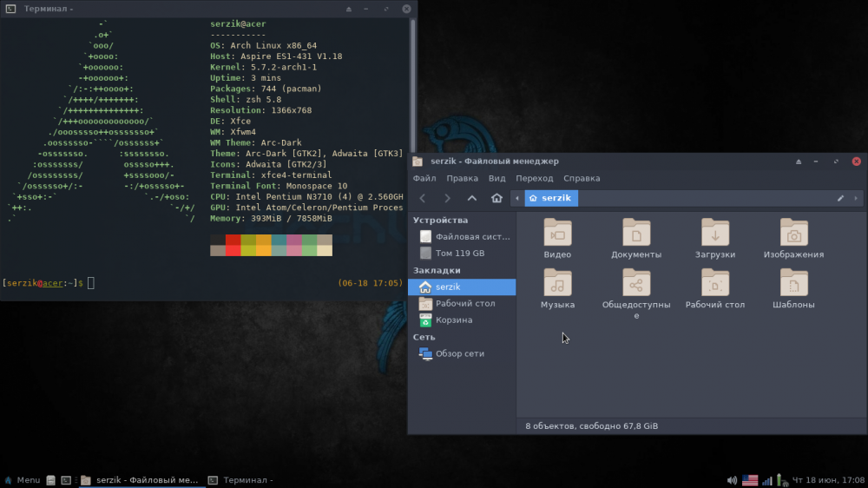Click the Kernel: 5.7.2-arch1-1 line in terminal
Viewport: 868px width, 488px height.
(264, 67)
